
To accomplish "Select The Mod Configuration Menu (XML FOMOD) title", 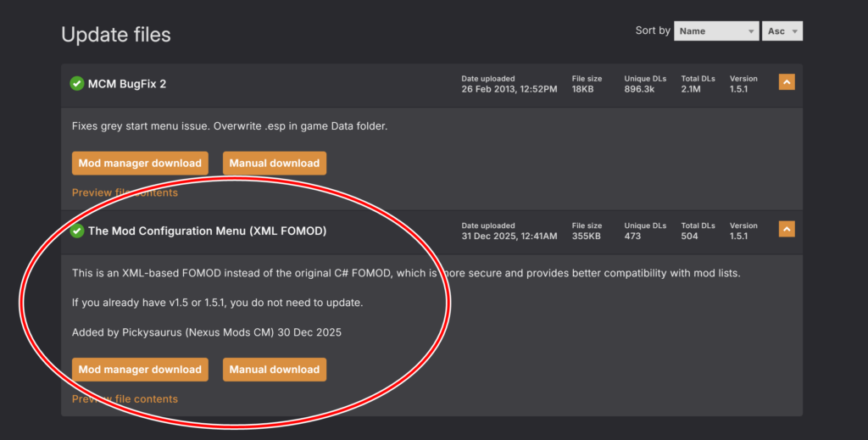I will coord(207,231).
